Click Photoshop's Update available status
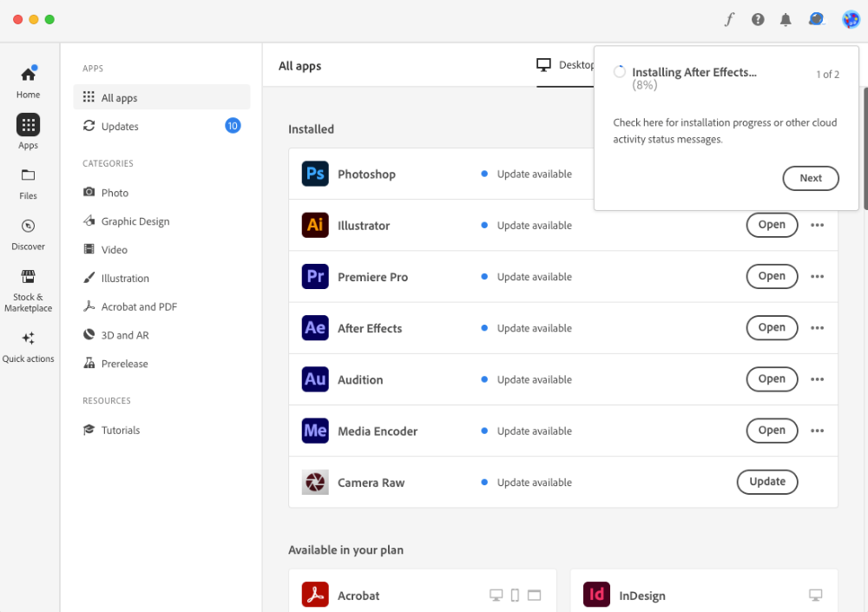Viewport: 868px width, 612px height. [x=527, y=174]
